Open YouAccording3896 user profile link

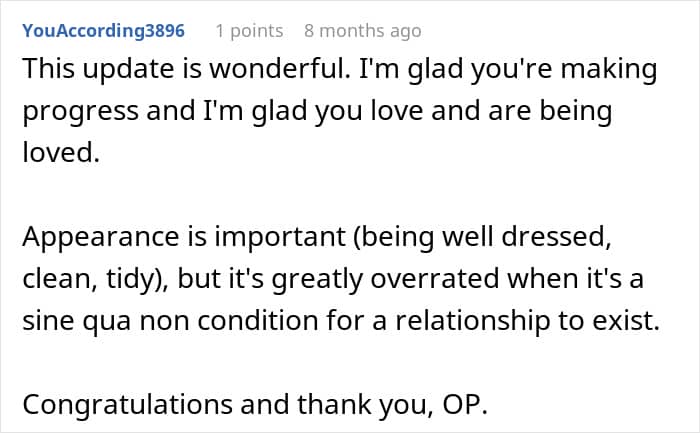coord(103,31)
